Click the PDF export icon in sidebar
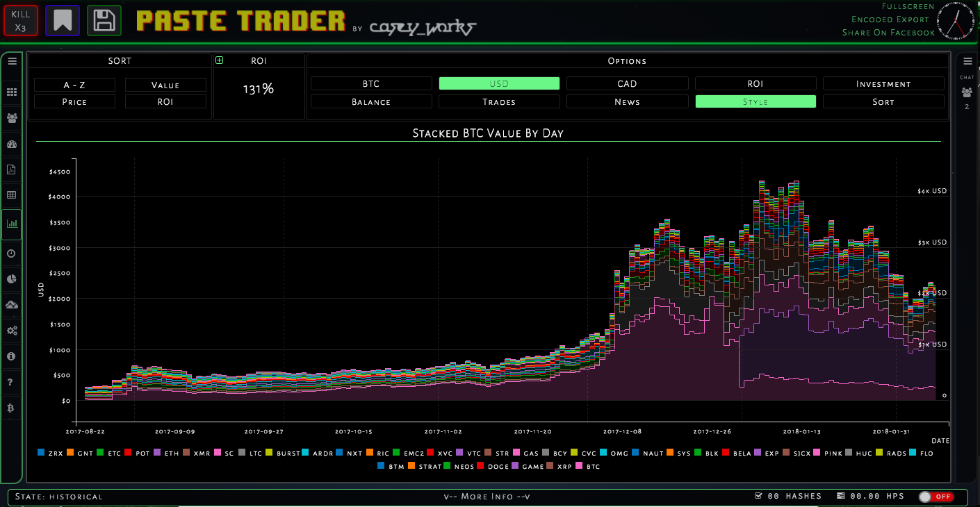 (11, 169)
